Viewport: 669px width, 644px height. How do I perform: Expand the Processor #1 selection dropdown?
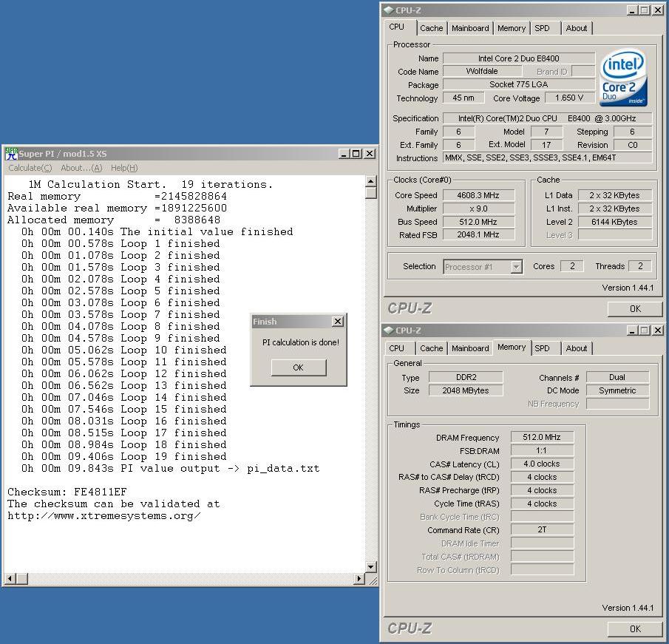point(516,267)
